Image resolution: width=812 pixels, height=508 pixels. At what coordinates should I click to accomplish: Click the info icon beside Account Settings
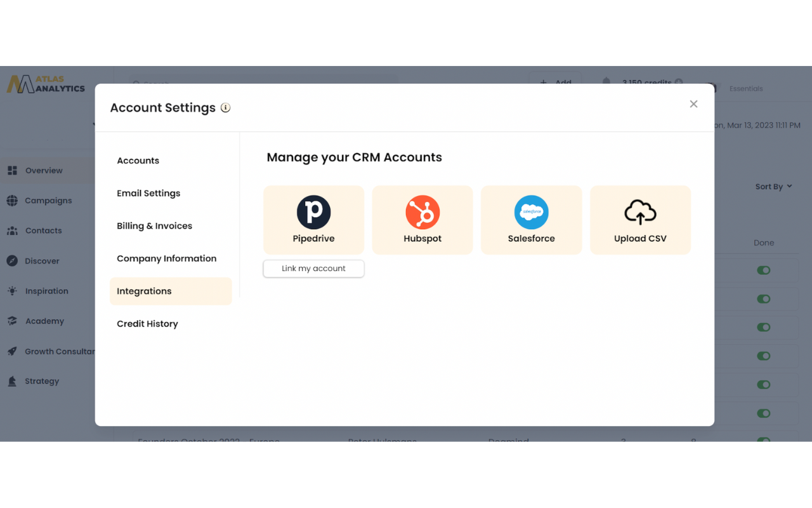(225, 108)
